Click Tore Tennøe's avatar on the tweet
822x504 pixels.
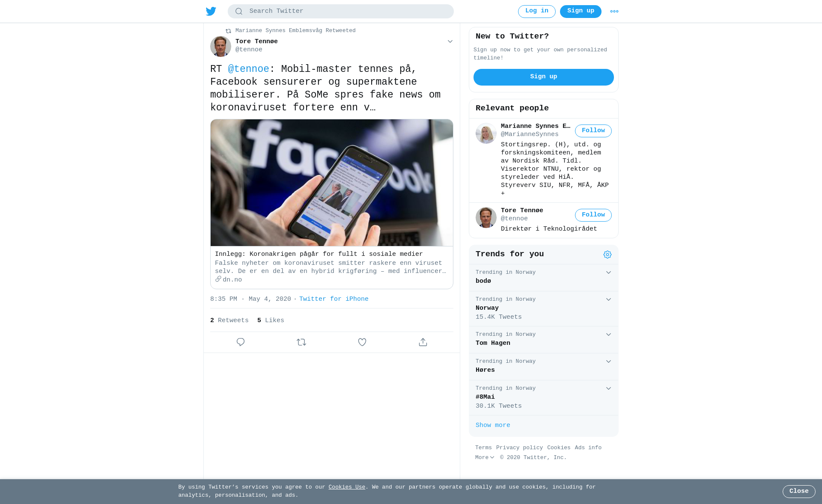[220, 46]
